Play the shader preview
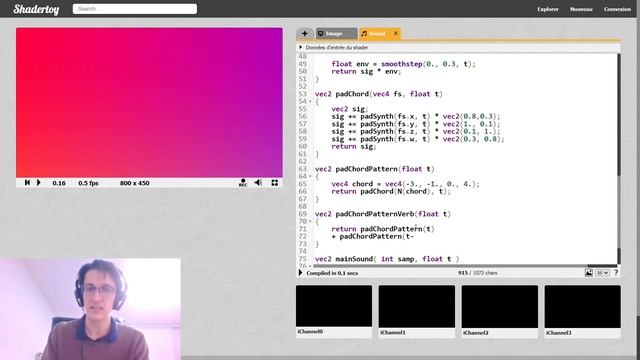Viewport: 640px width, 360px height. coord(39,182)
